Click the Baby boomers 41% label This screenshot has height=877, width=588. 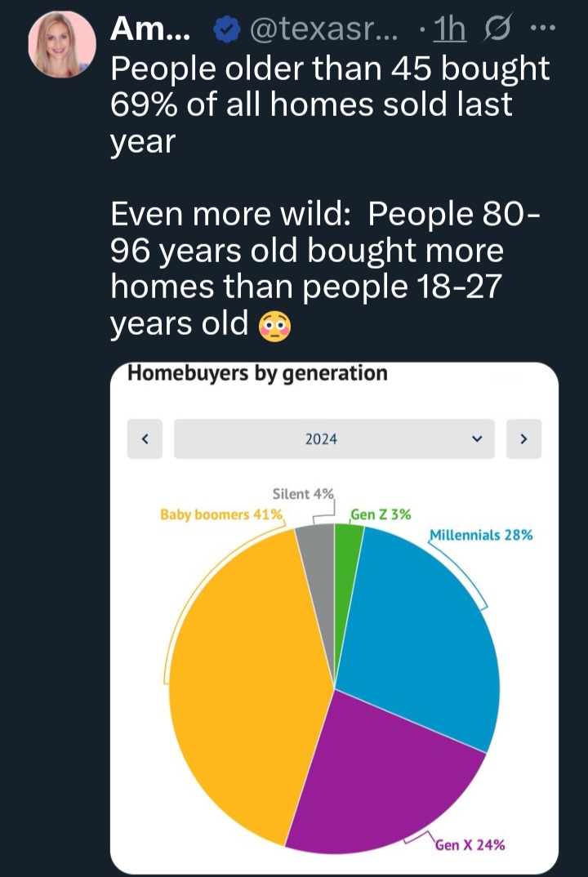pos(221,514)
